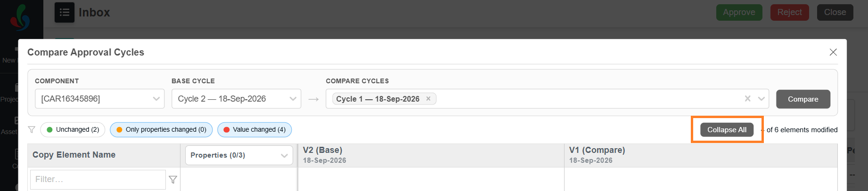Open the Component dropdown

100,99
